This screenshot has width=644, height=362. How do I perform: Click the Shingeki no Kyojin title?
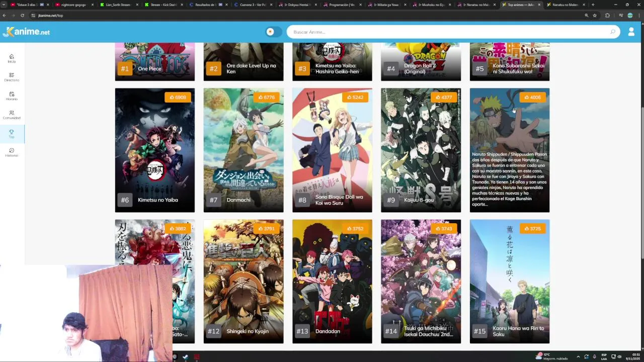click(248, 331)
